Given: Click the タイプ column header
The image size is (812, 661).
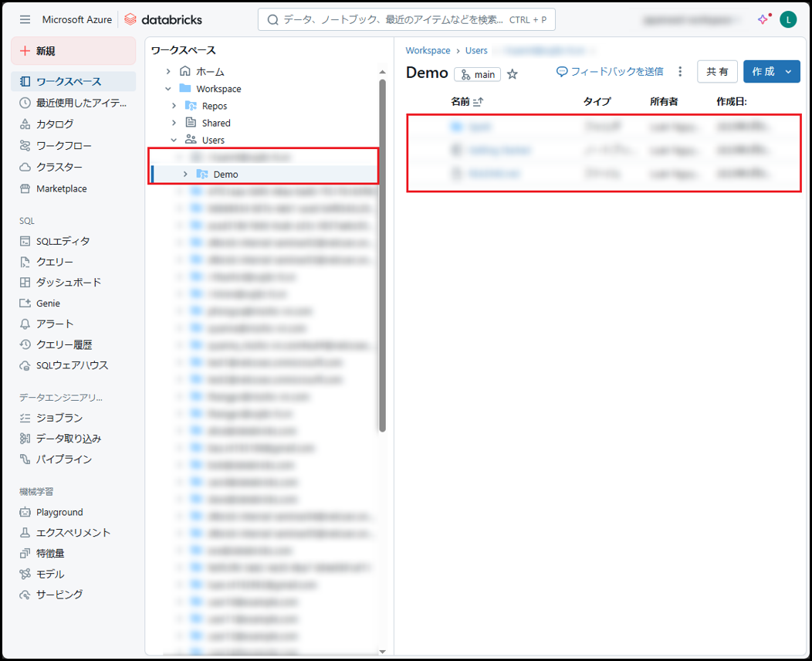Looking at the screenshot, I should coord(597,101).
